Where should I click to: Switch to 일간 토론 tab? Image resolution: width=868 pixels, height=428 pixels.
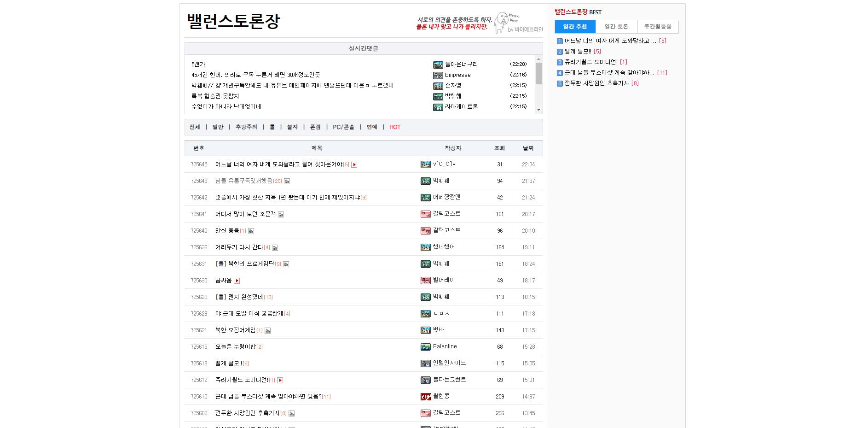coord(616,27)
